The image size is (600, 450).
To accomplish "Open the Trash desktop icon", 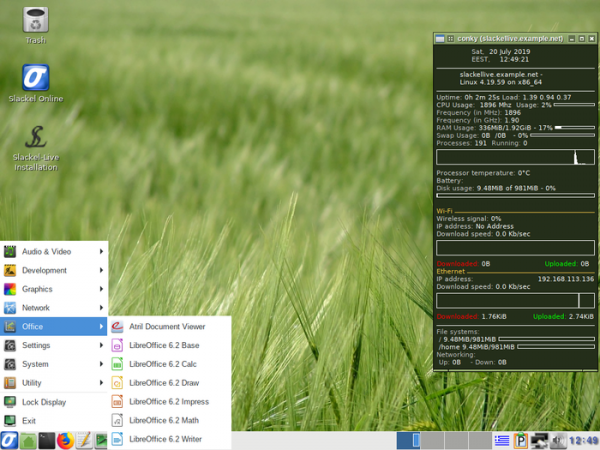I will coord(35,20).
